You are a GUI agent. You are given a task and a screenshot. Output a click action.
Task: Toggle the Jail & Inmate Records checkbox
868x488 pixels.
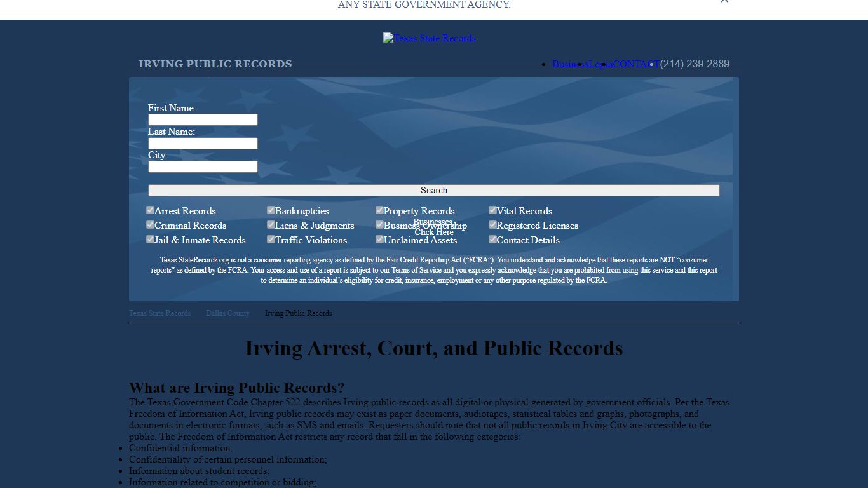[x=151, y=239]
